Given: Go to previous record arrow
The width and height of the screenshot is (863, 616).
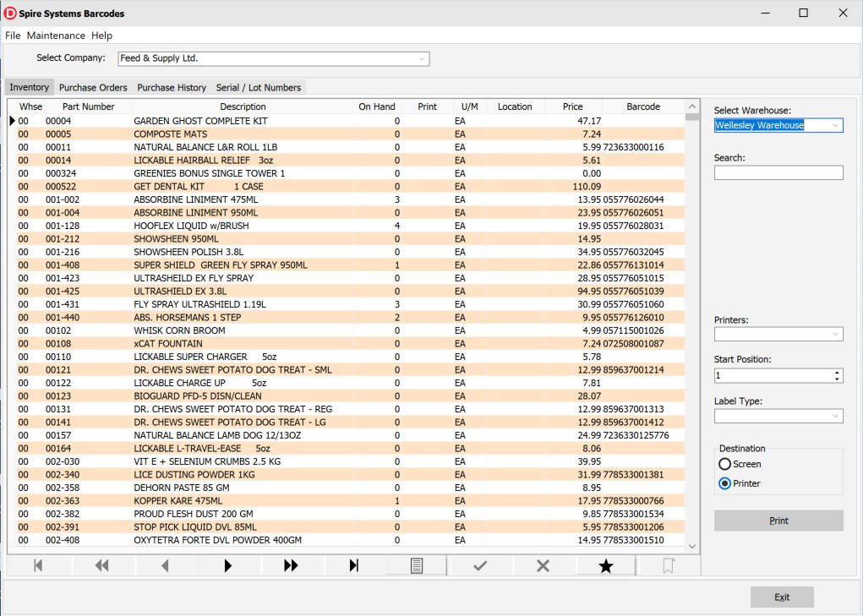Looking at the screenshot, I should point(165,565).
